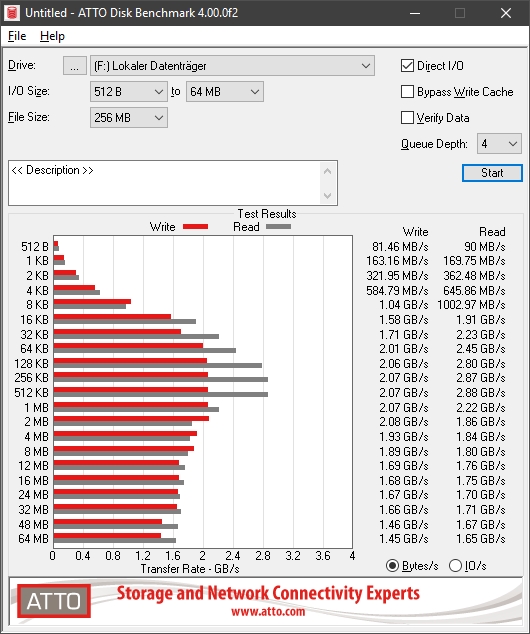Click description box scroll up arrow
Screen dimensions: 530x634
[327, 171]
